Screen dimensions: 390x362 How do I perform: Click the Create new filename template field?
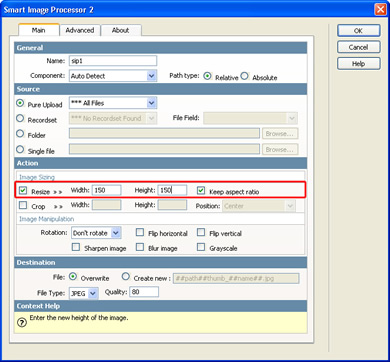(x=236, y=278)
